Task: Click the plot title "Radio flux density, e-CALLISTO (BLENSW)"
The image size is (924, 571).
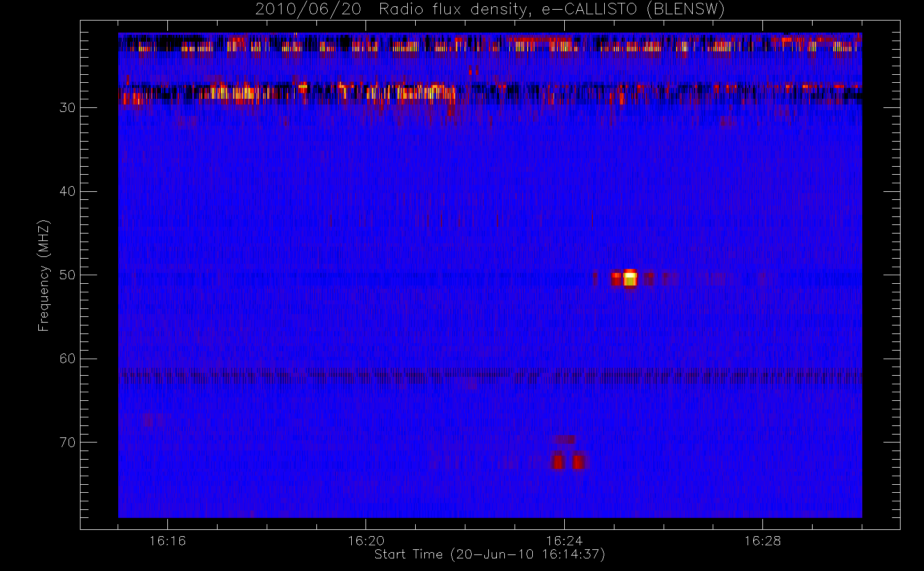Action: 552,10
